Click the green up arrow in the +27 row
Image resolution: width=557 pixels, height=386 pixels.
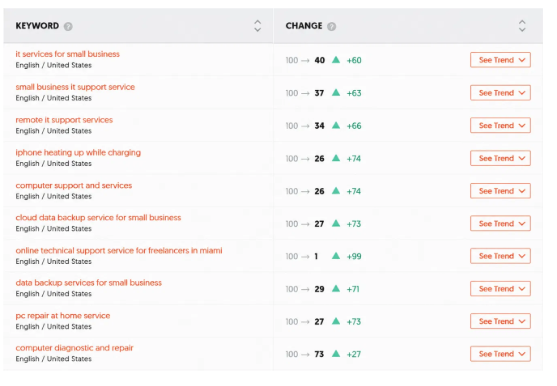click(336, 353)
